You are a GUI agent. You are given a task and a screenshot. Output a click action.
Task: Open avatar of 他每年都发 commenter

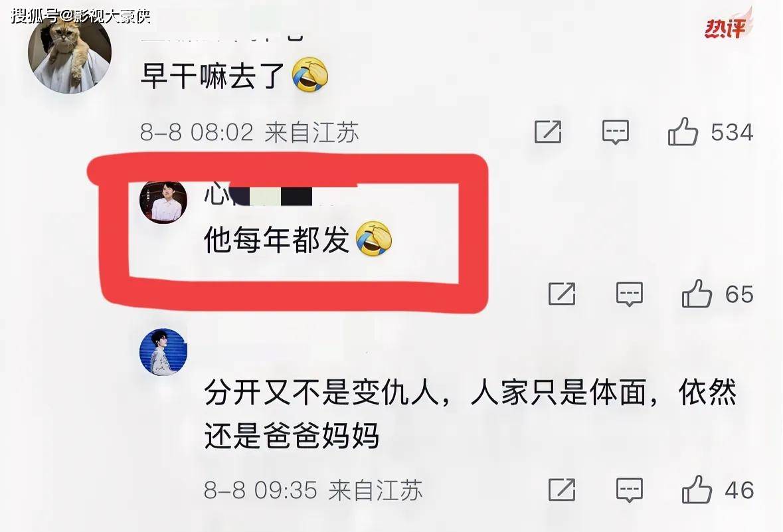pyautogui.click(x=163, y=202)
